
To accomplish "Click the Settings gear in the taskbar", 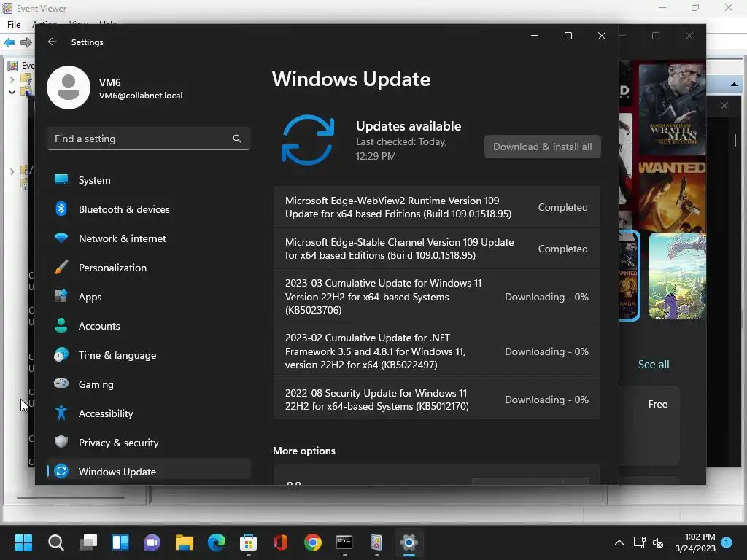I will [x=409, y=542].
